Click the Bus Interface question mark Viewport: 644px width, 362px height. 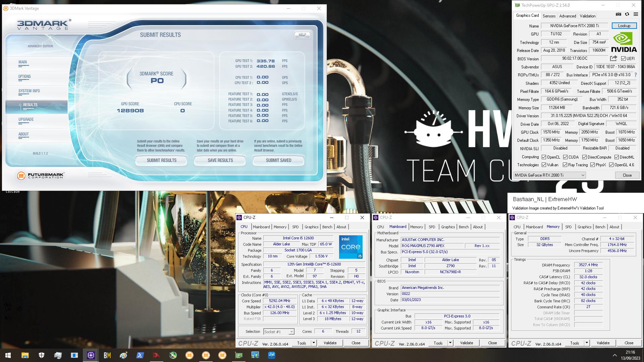click(x=635, y=75)
